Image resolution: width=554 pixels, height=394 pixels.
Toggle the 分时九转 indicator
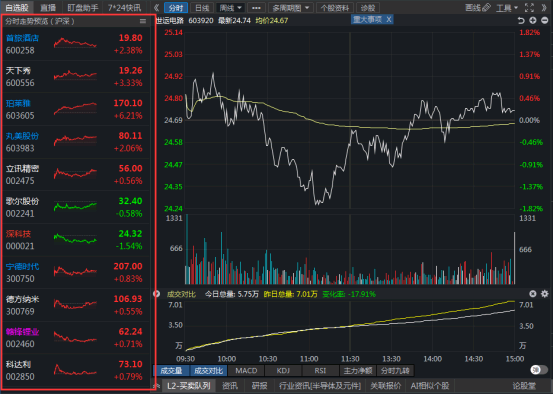click(x=395, y=370)
